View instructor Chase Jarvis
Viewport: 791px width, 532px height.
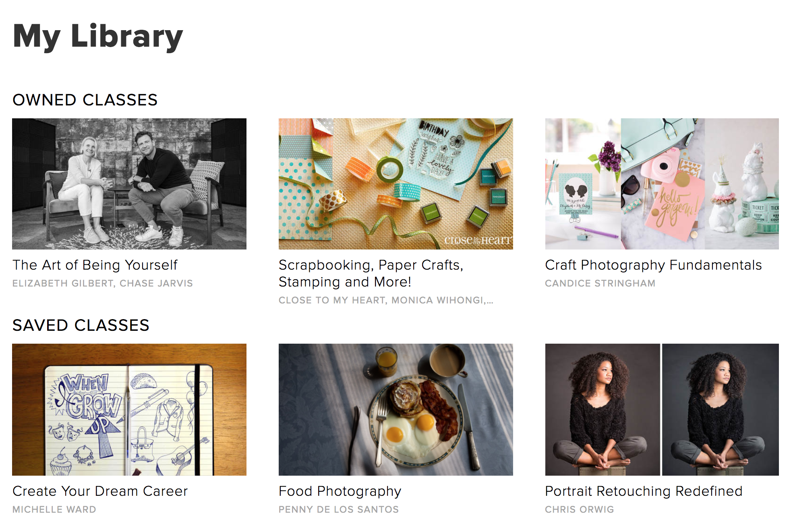click(x=156, y=283)
